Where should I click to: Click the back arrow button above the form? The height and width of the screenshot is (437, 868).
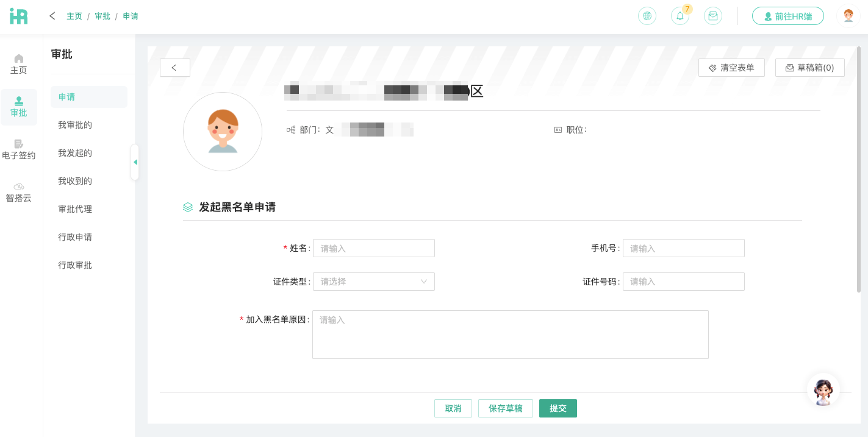175,68
